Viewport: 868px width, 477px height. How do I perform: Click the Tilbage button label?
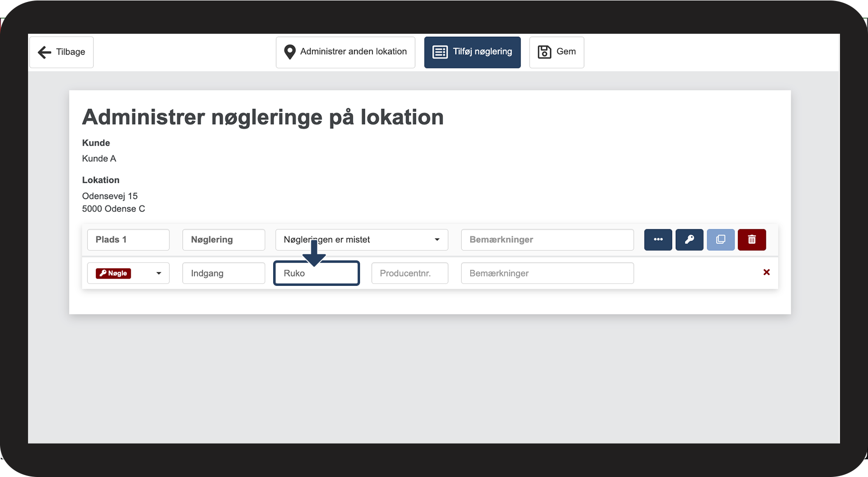point(71,52)
